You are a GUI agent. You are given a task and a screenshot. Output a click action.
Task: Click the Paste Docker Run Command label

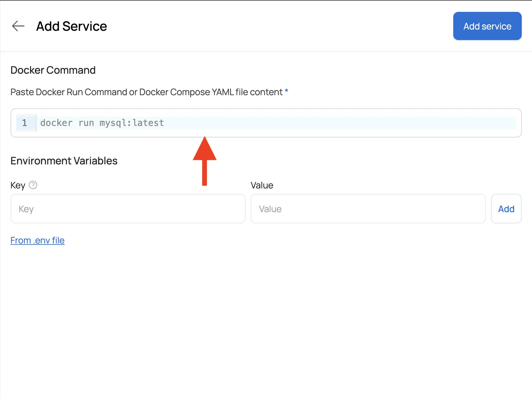click(146, 92)
